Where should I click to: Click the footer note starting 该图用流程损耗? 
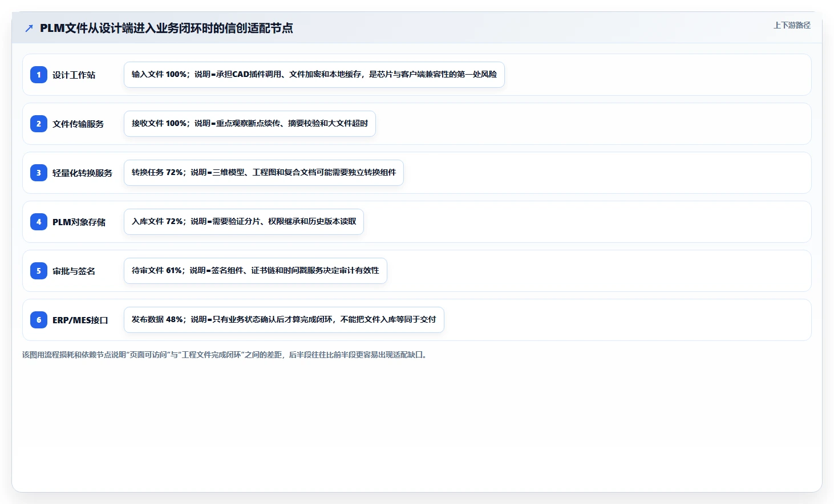(225, 355)
